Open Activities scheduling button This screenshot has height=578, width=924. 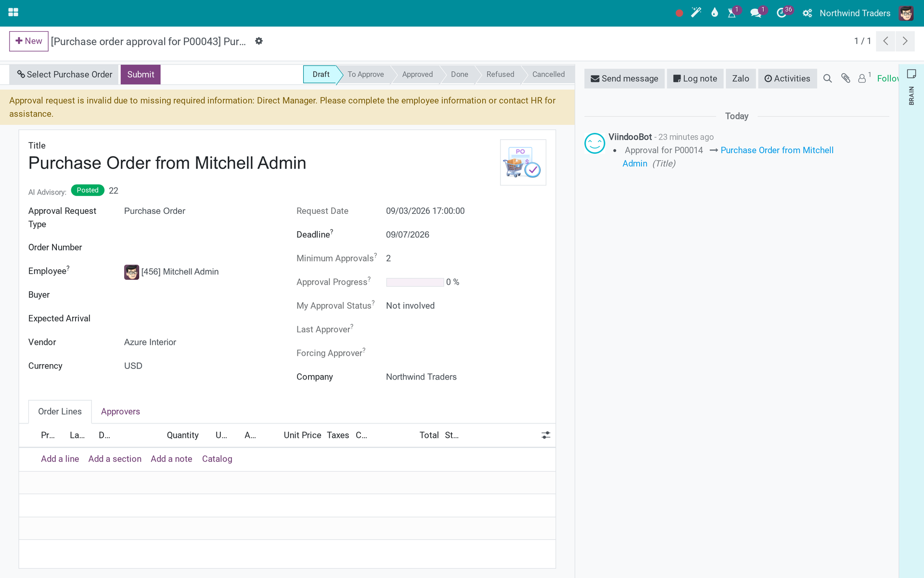(x=787, y=79)
